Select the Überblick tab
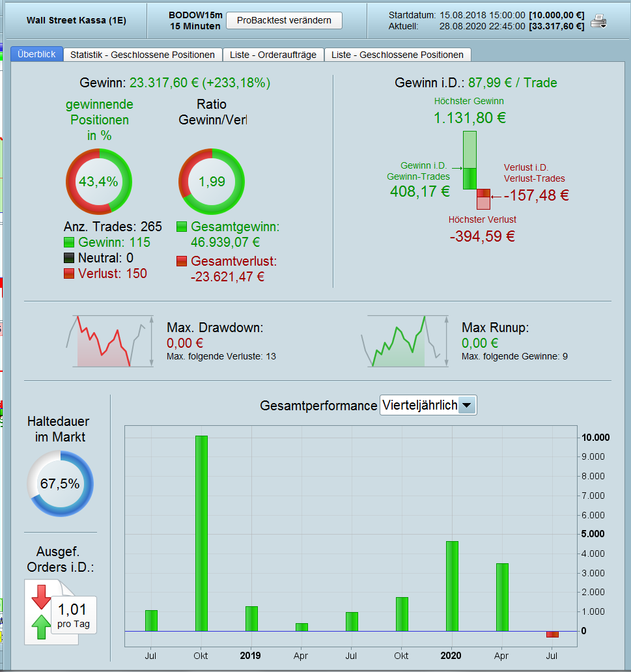The height and width of the screenshot is (672, 631). (37, 54)
